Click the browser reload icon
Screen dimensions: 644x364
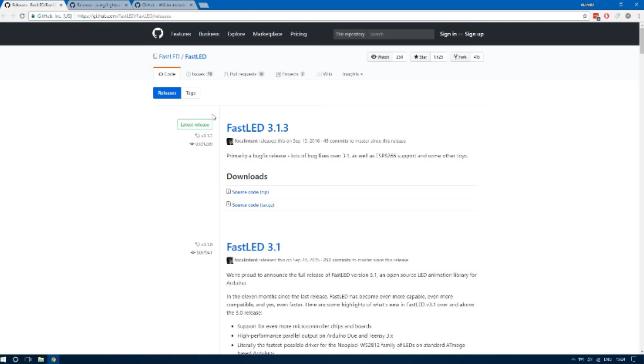[x=22, y=16]
